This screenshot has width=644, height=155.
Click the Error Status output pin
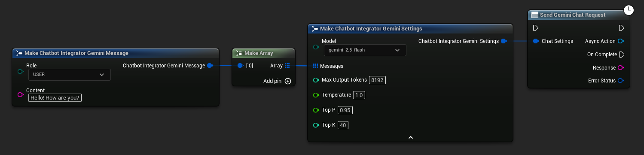click(620, 80)
